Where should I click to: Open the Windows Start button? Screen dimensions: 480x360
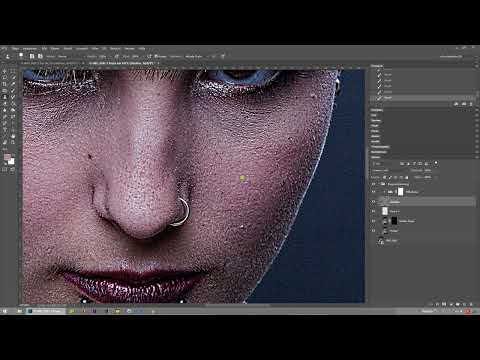pos(5,311)
